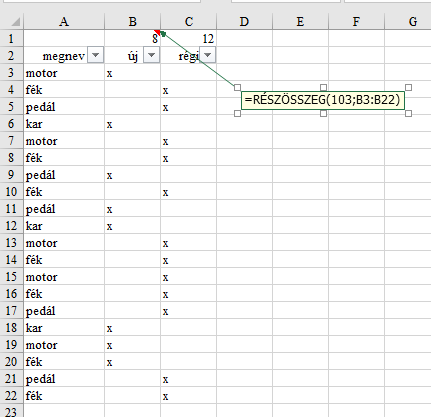Select row 1 header
This screenshot has width=431, height=417.
[11, 39]
